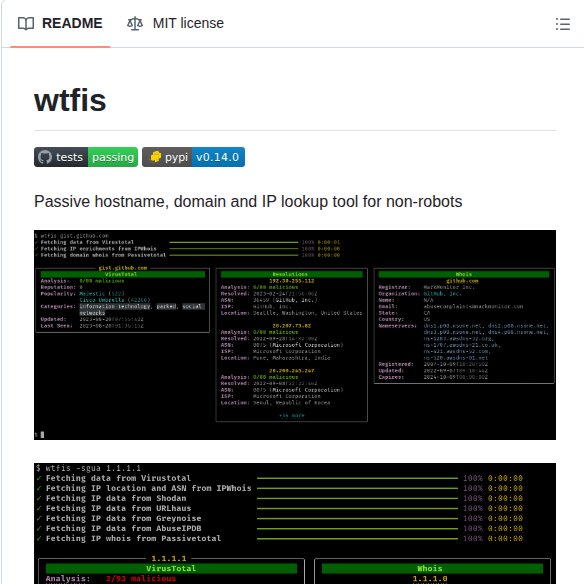
Task: Click the blue v0.14.0 version label
Action: point(218,157)
